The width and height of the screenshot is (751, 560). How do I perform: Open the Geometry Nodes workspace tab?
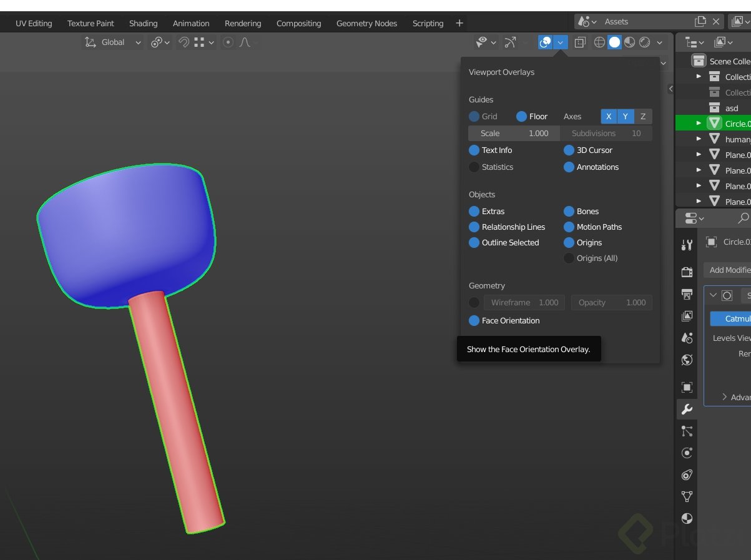(x=366, y=23)
